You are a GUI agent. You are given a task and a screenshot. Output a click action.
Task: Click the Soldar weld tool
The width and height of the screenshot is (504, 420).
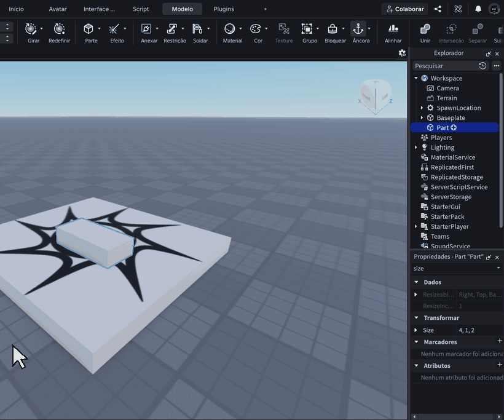197,30
